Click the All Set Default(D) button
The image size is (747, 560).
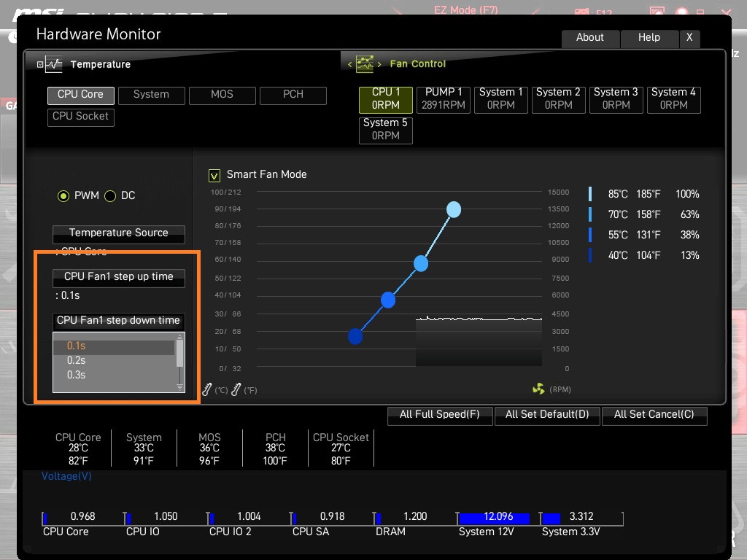tap(547, 415)
